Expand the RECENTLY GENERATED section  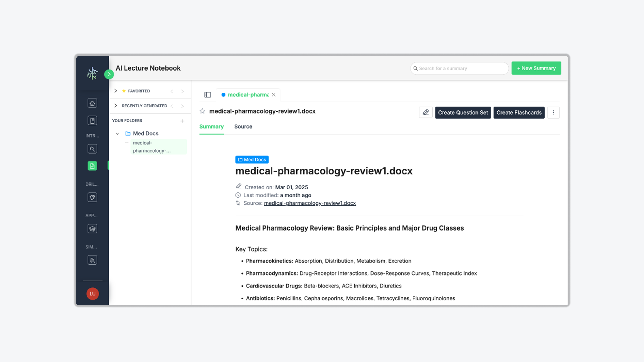tap(116, 106)
